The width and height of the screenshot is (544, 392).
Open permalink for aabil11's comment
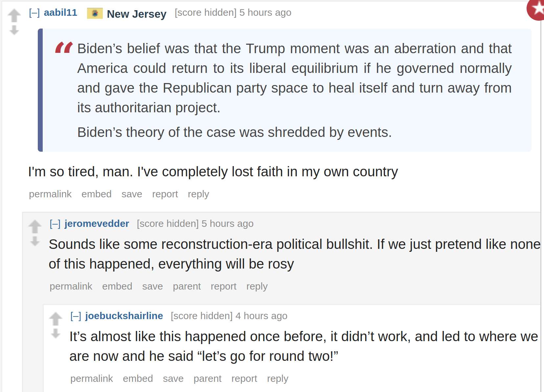[50, 194]
